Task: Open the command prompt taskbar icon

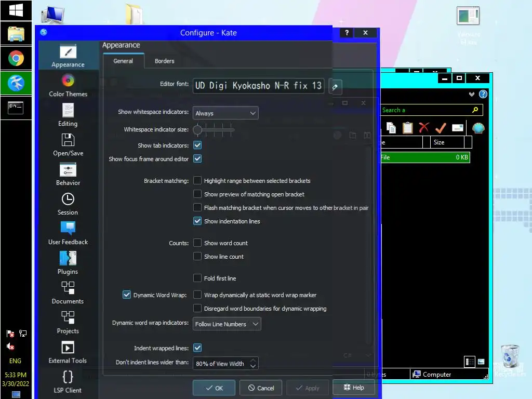Action: point(16,108)
